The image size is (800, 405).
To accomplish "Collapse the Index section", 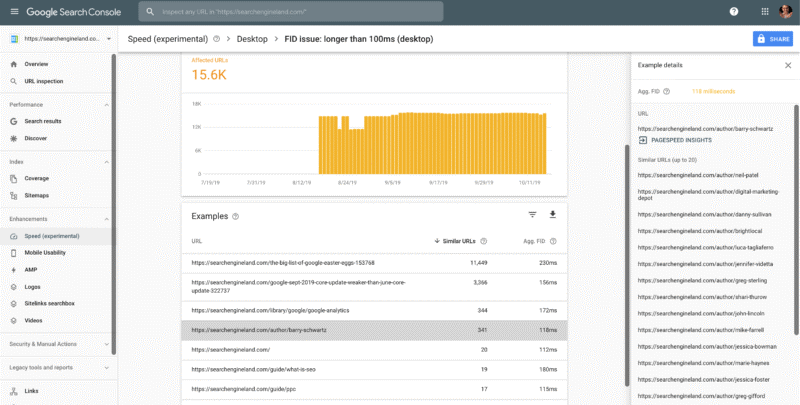I will (x=107, y=162).
